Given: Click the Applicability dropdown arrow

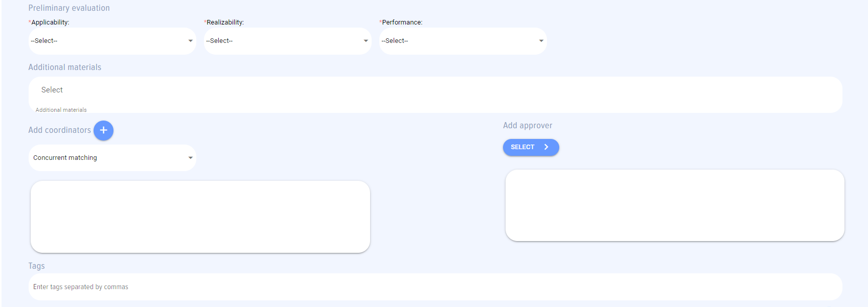Looking at the screenshot, I should pos(190,41).
